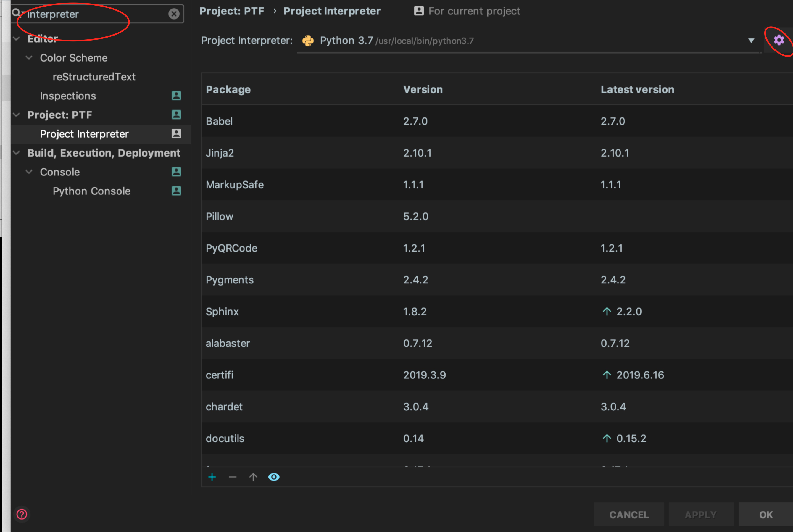Open the Project Interpreter dropdown
The height and width of the screenshot is (532, 793).
[751, 41]
